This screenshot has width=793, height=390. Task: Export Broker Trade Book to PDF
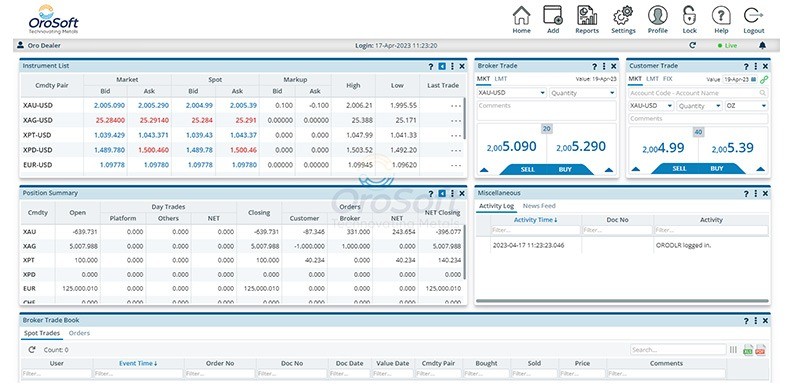tap(760, 350)
